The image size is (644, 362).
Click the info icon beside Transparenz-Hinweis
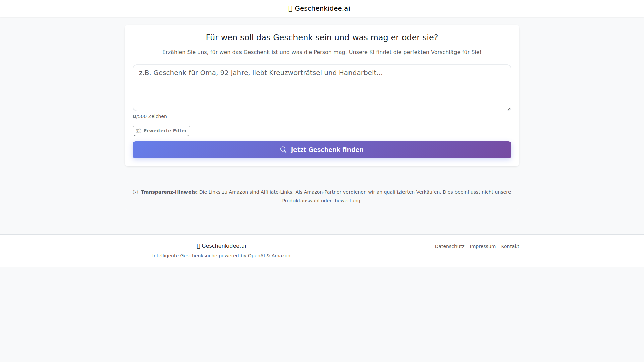tap(135, 192)
